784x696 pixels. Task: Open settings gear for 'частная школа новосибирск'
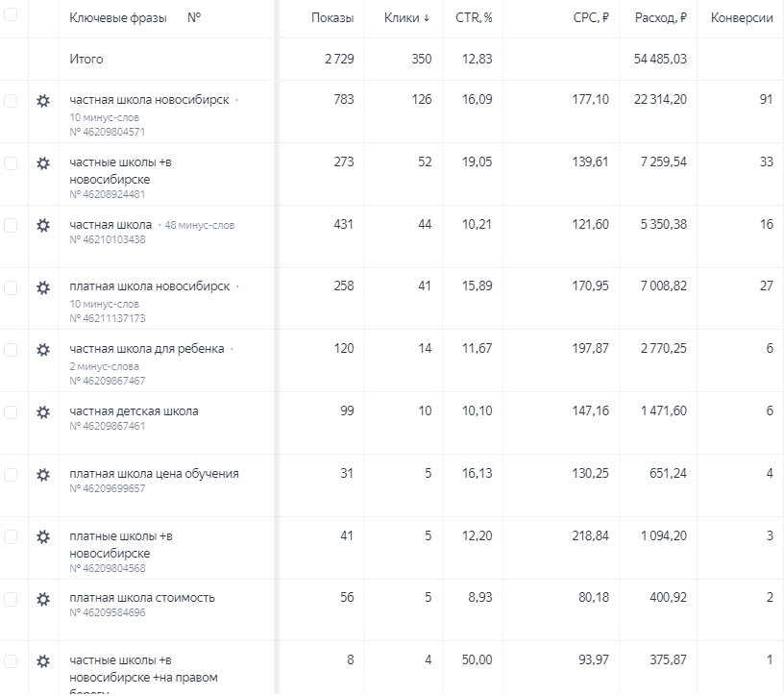click(x=43, y=101)
